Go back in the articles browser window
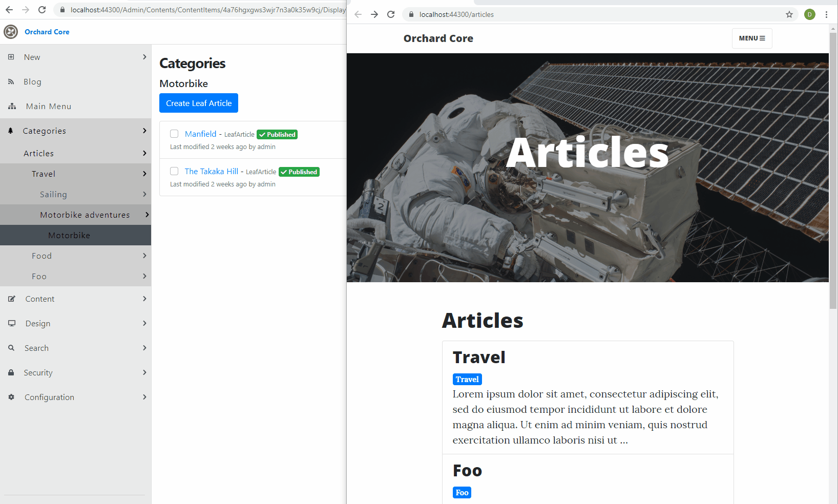Screen dimensions: 838x504 (358, 14)
